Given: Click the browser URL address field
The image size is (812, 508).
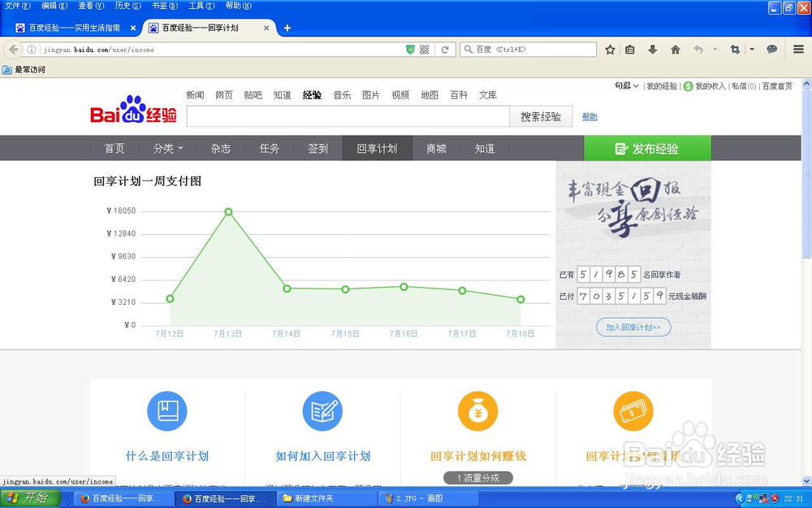Looking at the screenshot, I should (222, 50).
